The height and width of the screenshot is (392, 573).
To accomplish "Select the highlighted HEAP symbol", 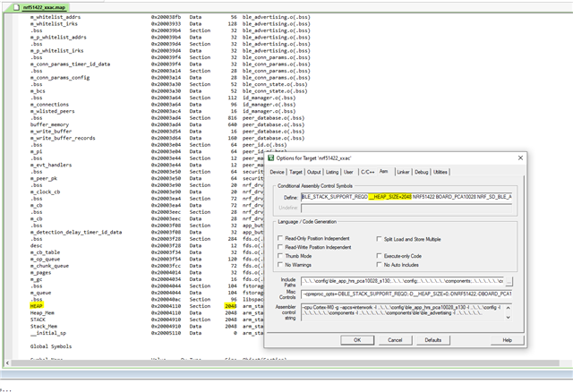I will (x=36, y=306).
